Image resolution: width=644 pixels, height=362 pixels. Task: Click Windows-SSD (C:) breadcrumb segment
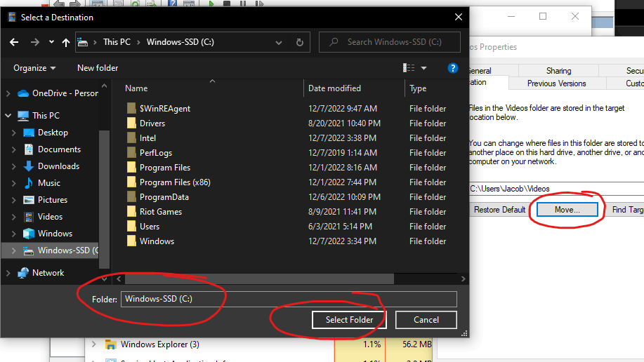pos(180,42)
